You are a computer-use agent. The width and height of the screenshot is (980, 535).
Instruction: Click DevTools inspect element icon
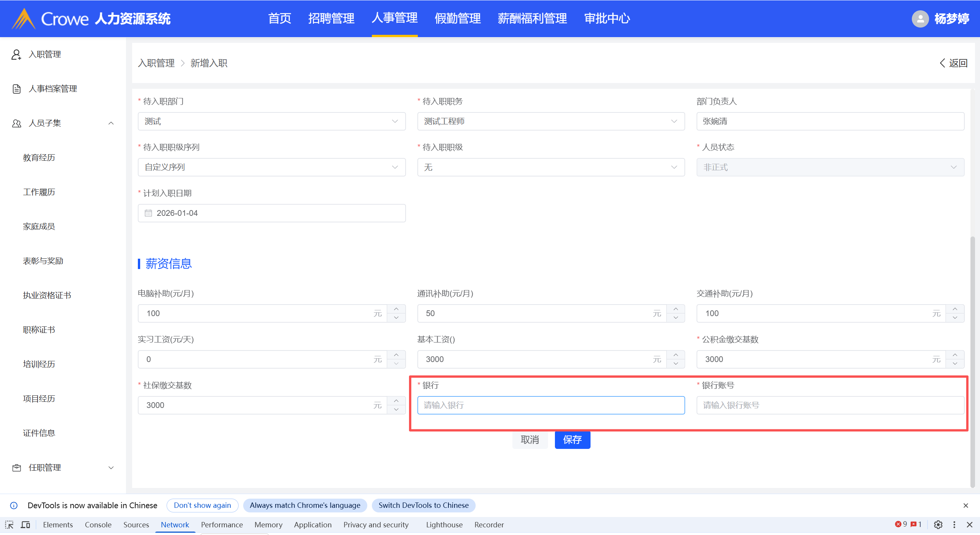pos(9,525)
